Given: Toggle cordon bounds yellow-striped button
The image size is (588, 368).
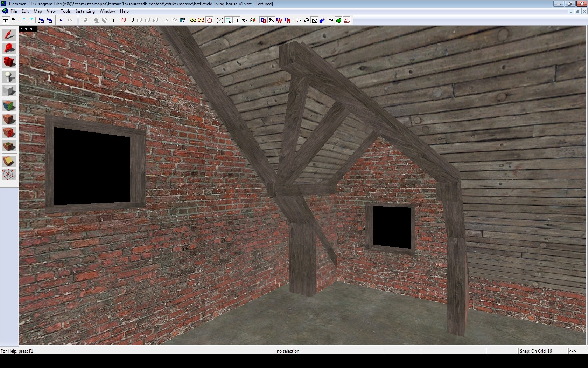Looking at the screenshot, I should click(x=193, y=20).
